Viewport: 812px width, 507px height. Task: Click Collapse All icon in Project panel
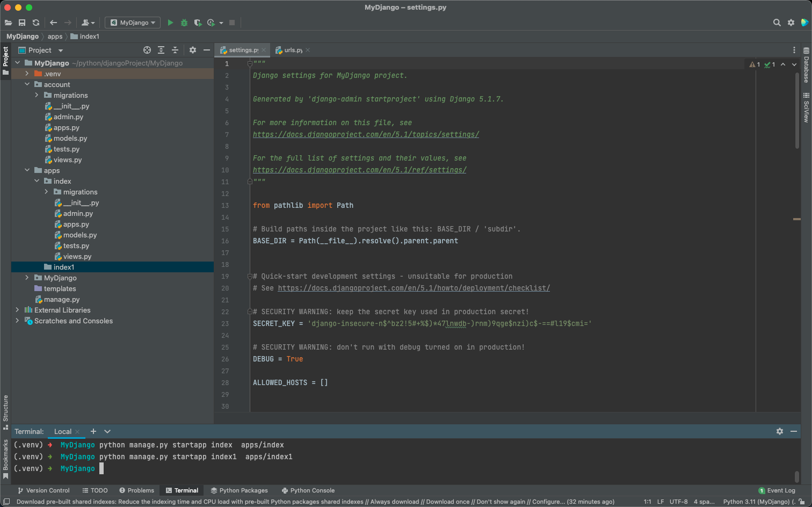(175, 50)
